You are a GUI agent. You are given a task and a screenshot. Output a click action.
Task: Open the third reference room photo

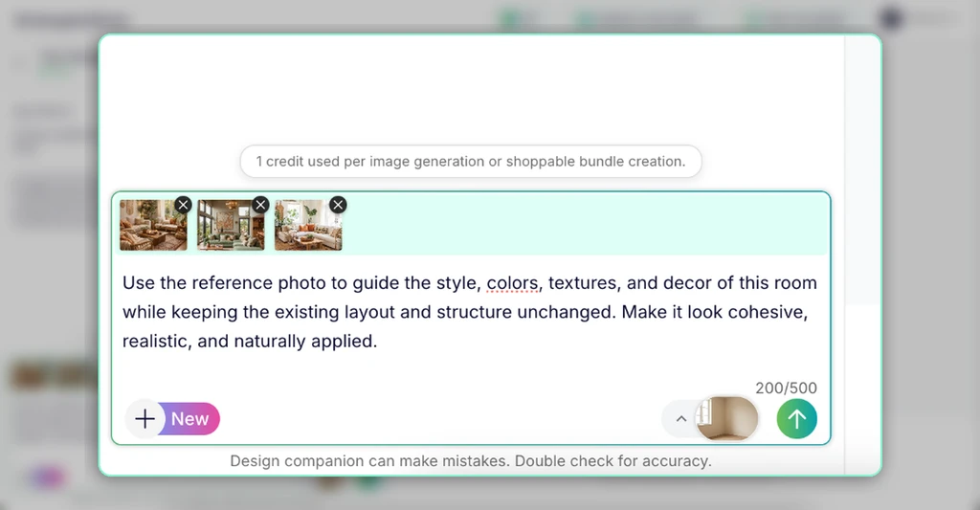click(308, 225)
